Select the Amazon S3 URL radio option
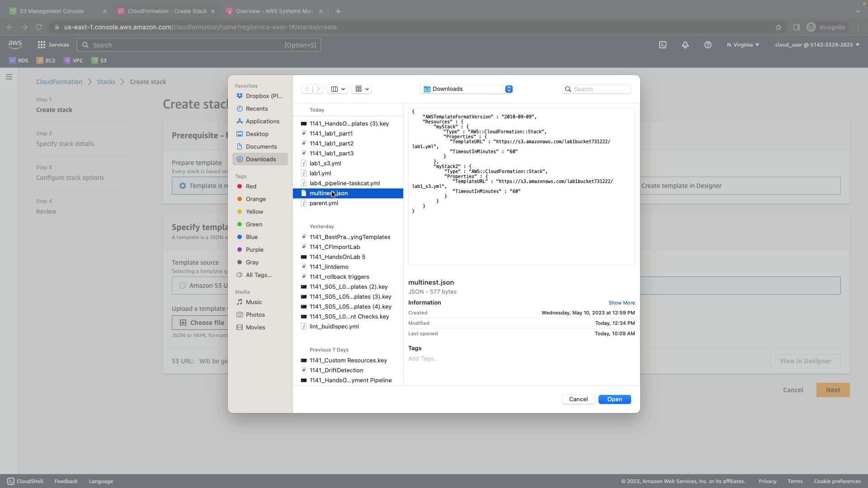Viewport: 868px width, 488px height. pos(183,286)
